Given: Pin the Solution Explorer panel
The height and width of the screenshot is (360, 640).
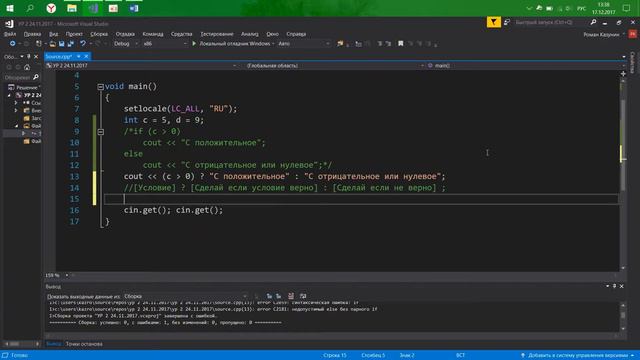Looking at the screenshot, I should (29, 56).
